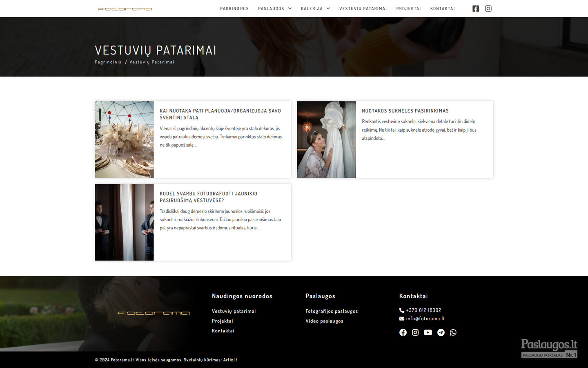Click the footer Facebook icon
The image size is (588, 368).
(403, 332)
